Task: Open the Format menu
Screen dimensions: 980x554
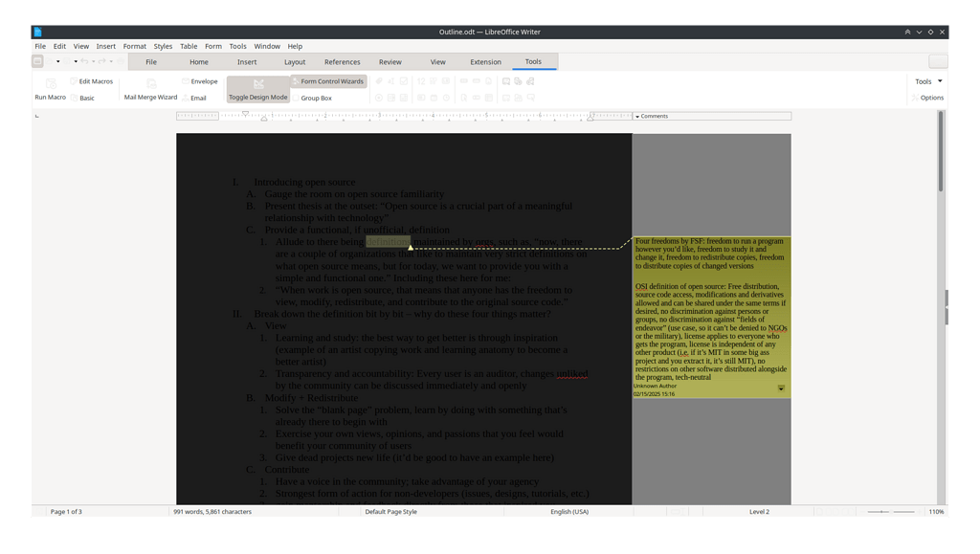Action: (x=134, y=45)
